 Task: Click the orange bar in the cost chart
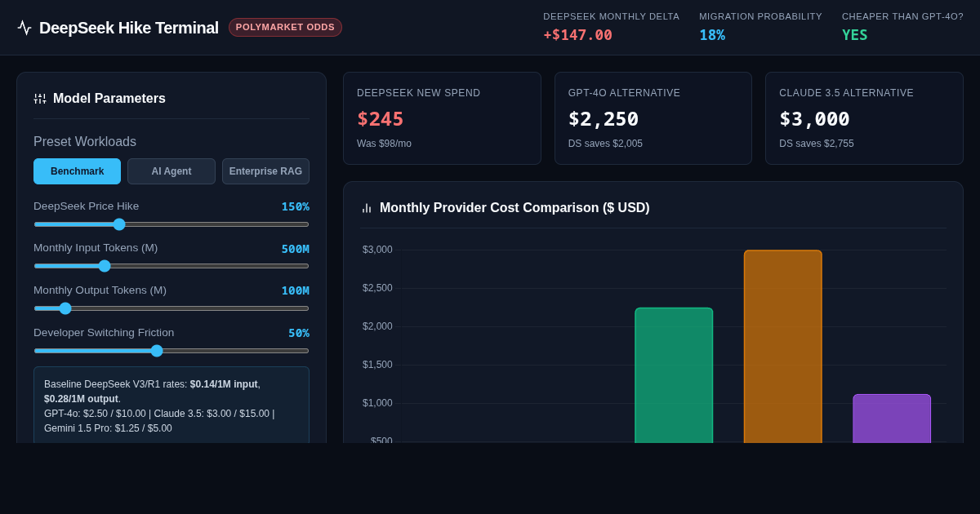[783, 347]
